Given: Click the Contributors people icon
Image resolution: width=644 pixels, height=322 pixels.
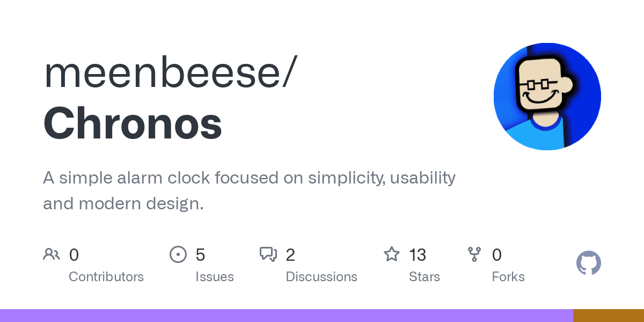Looking at the screenshot, I should 52,254.
